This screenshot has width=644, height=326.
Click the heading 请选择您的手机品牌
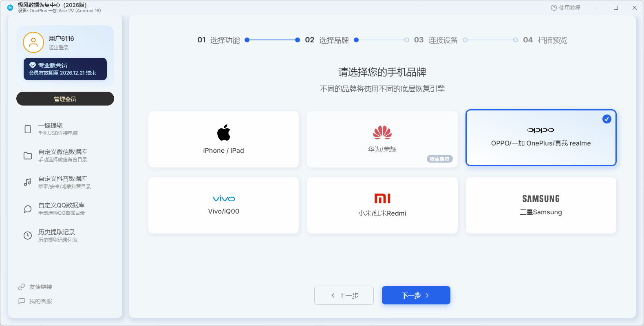point(382,72)
